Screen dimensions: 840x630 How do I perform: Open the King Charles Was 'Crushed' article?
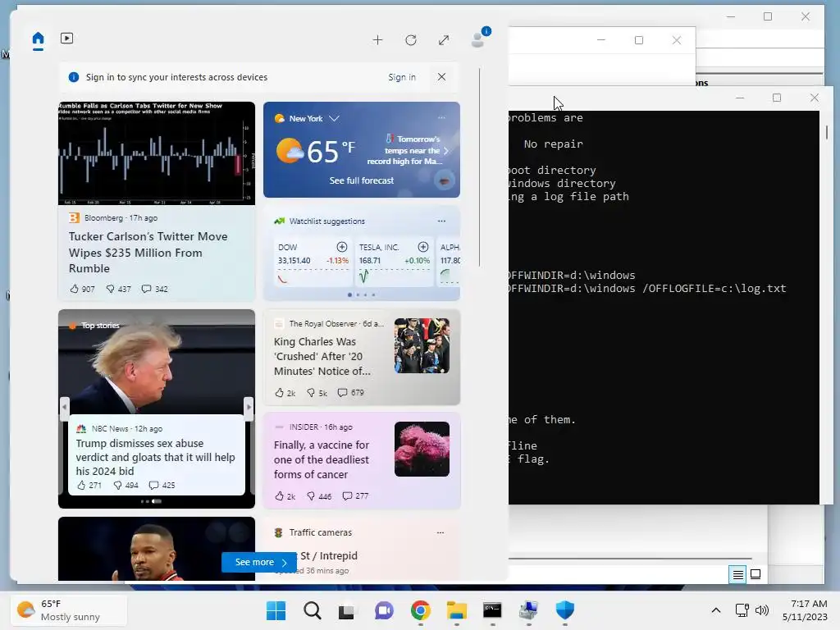(322, 356)
